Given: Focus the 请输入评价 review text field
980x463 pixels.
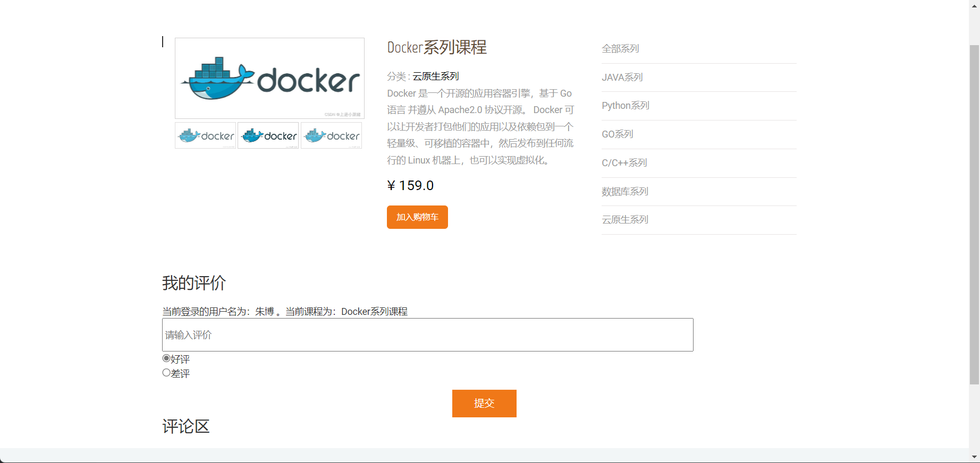Looking at the screenshot, I should [428, 335].
